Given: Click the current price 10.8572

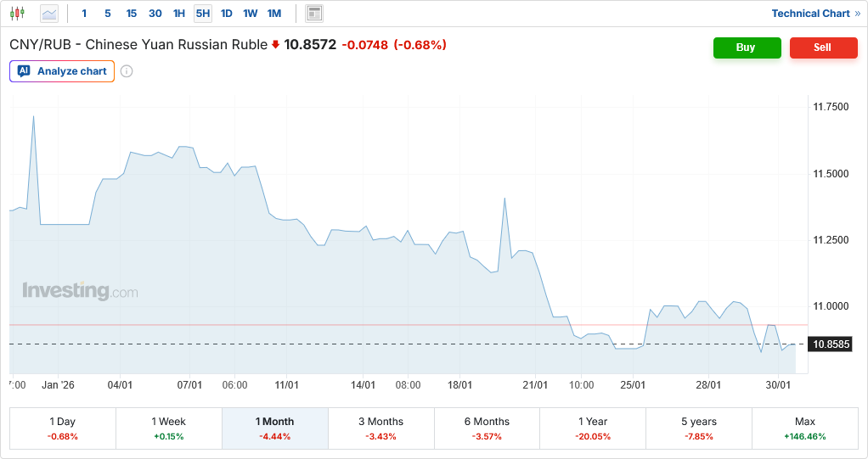Looking at the screenshot, I should (x=310, y=45).
